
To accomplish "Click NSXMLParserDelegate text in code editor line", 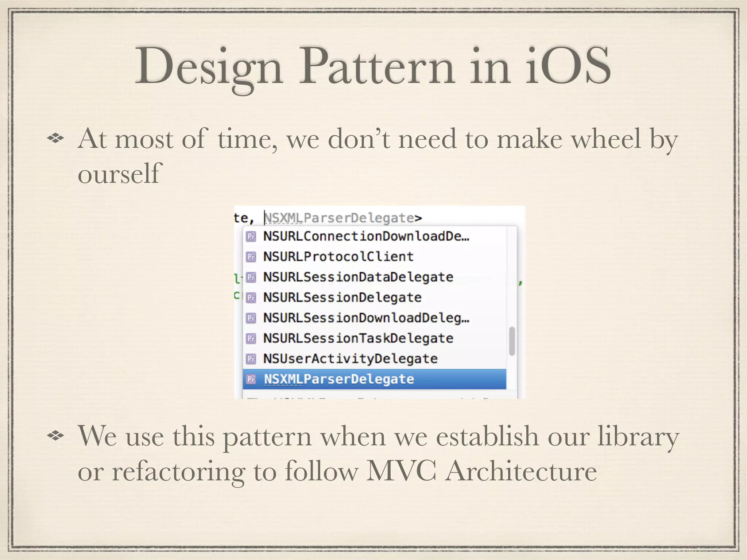I will (339, 218).
